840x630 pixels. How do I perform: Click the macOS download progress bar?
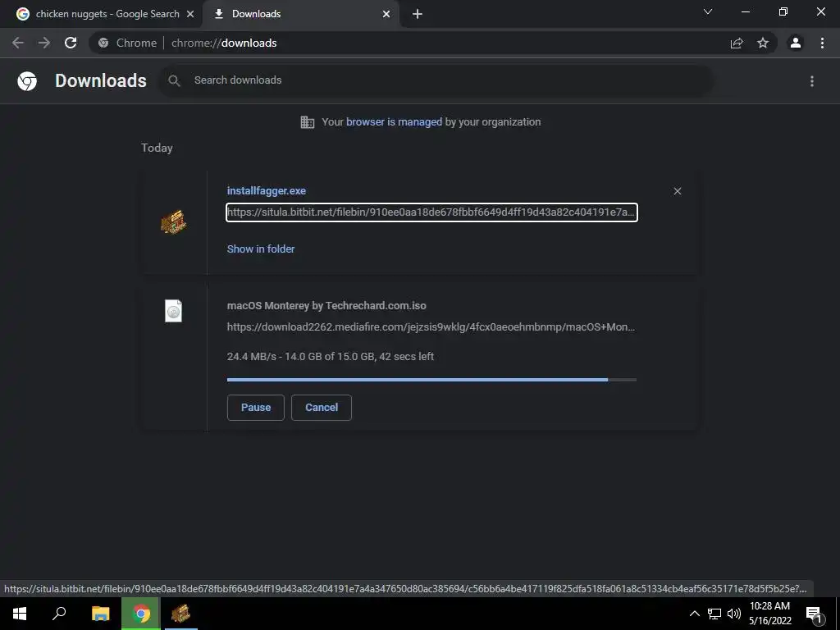click(x=431, y=380)
